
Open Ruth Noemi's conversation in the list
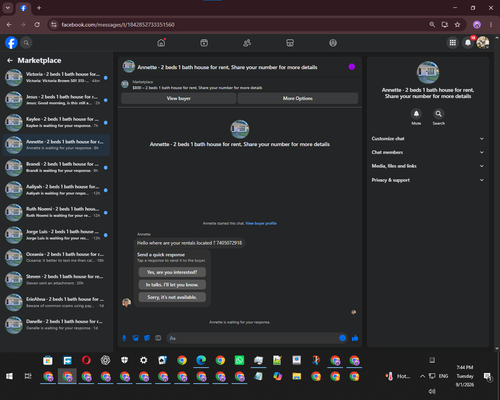56,212
